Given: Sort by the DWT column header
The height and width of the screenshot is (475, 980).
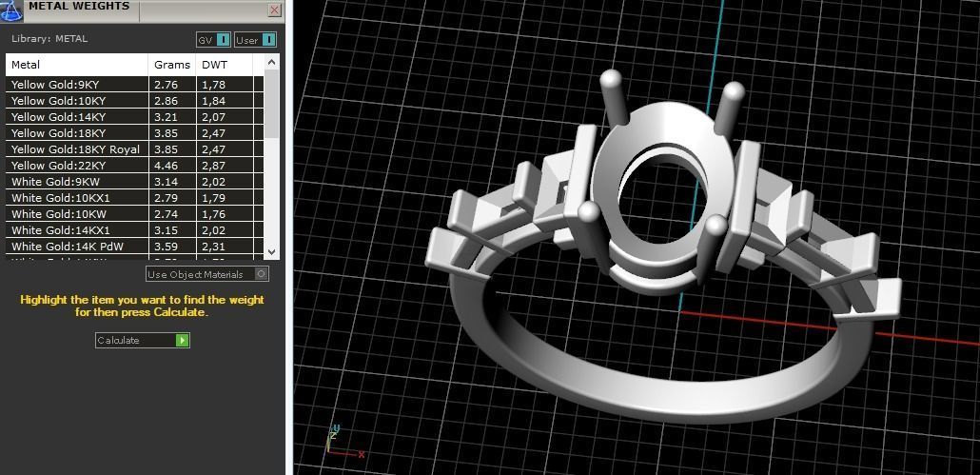Looking at the screenshot, I should pos(225,65).
